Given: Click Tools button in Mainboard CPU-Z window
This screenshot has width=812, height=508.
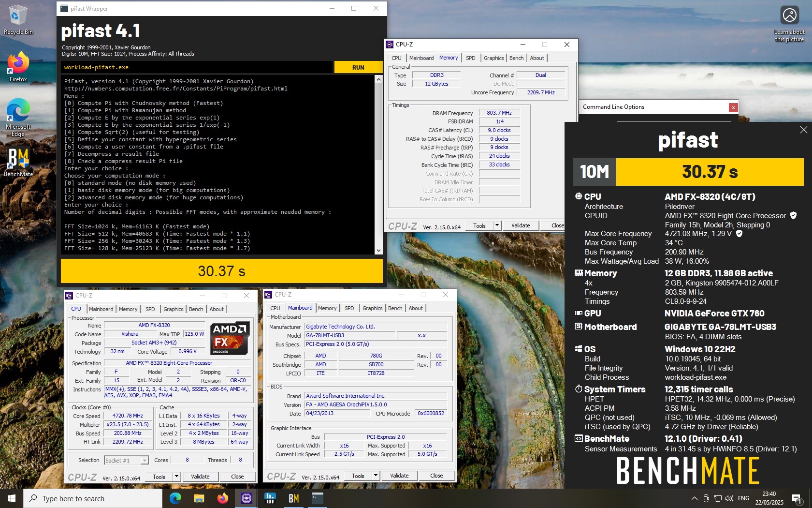Looking at the screenshot, I should [358, 476].
